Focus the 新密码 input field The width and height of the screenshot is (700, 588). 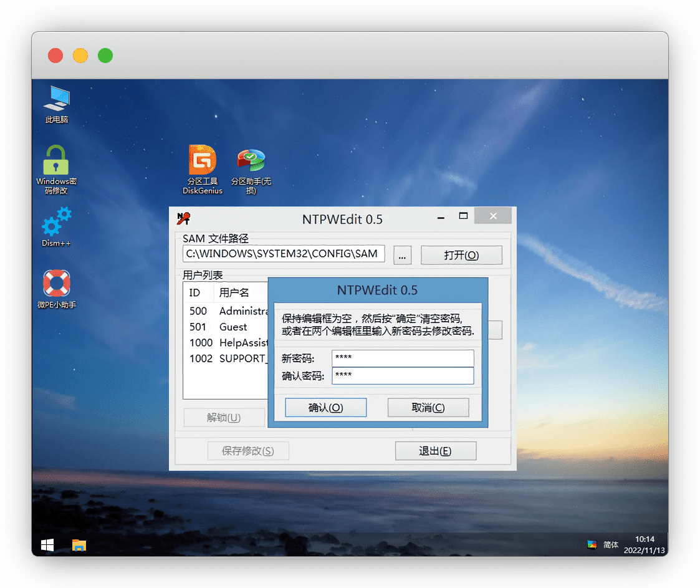point(403,359)
